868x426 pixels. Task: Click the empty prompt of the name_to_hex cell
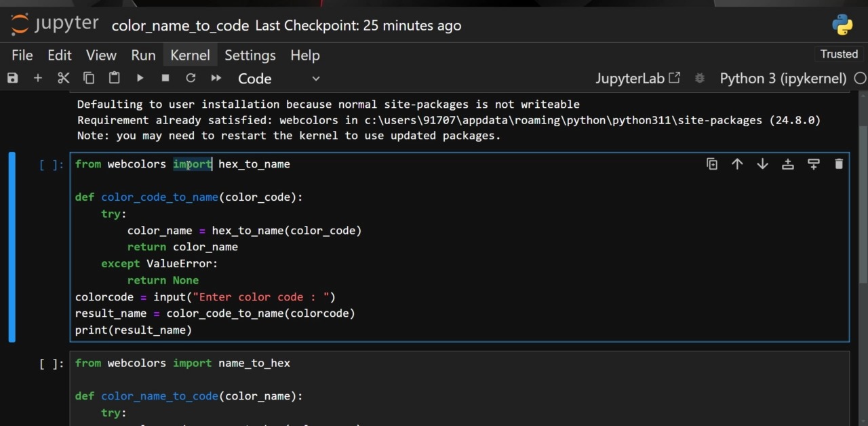(x=52, y=364)
